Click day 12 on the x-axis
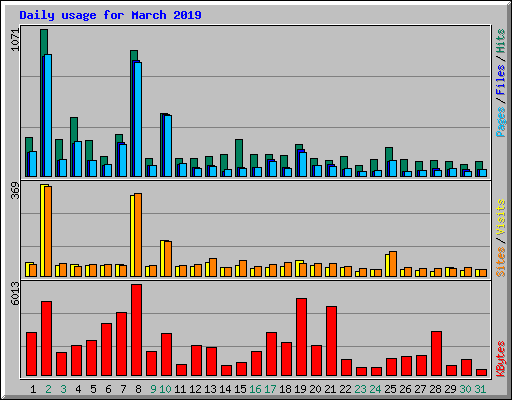 click(195, 389)
